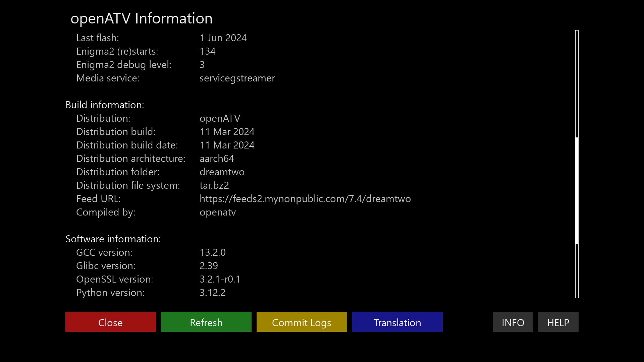Click the vertical scrollbar thumb
The width and height of the screenshot is (644, 362).
click(577, 191)
